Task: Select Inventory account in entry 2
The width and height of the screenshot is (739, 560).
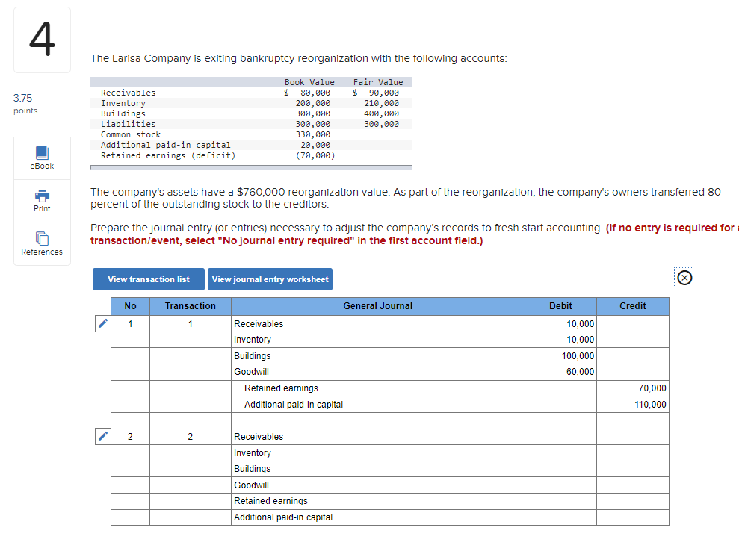Action: (377, 452)
